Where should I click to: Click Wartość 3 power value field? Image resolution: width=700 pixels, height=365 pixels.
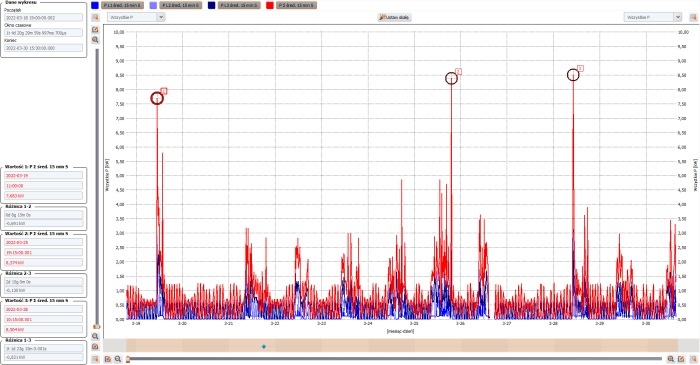point(43,329)
